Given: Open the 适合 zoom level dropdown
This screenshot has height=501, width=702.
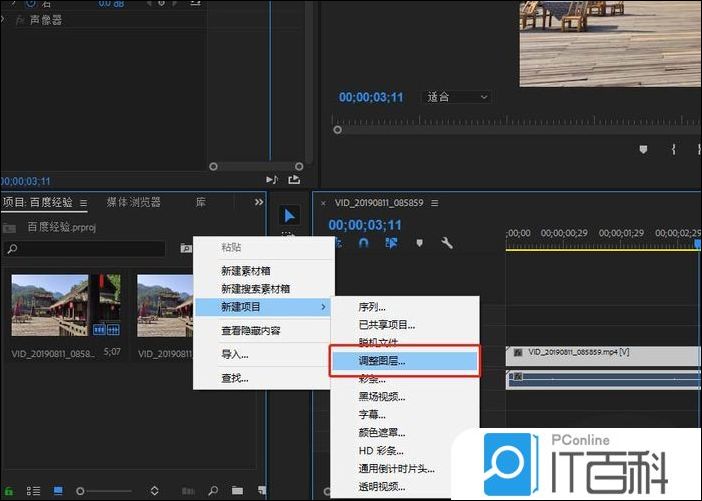Looking at the screenshot, I should click(x=457, y=97).
